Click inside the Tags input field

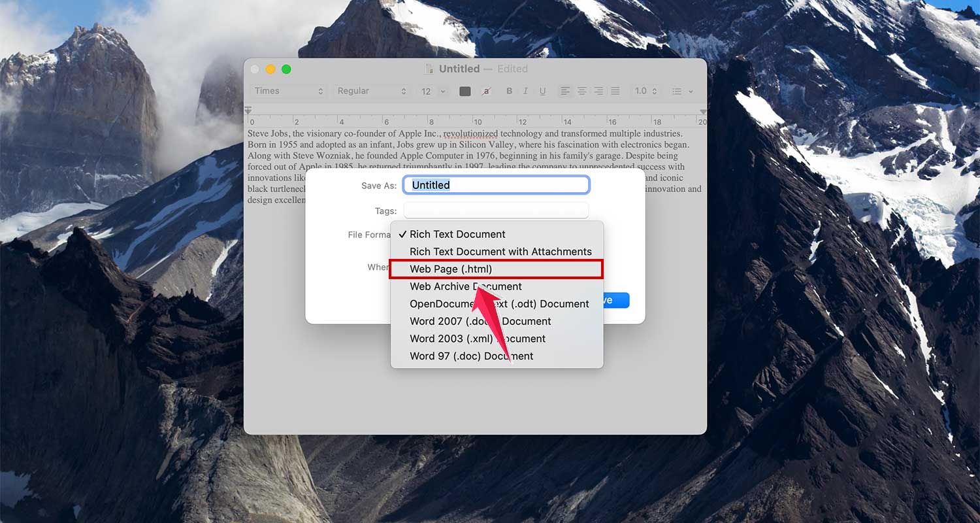click(495, 211)
